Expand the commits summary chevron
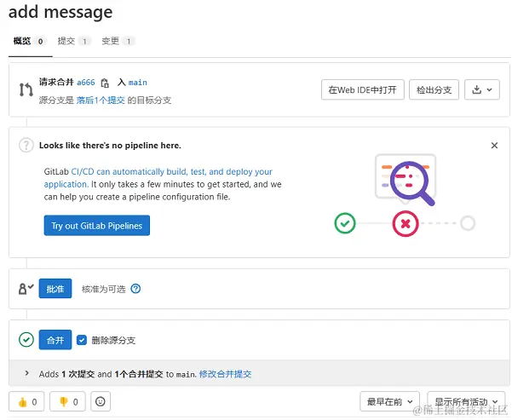The image size is (512, 420). [27, 373]
